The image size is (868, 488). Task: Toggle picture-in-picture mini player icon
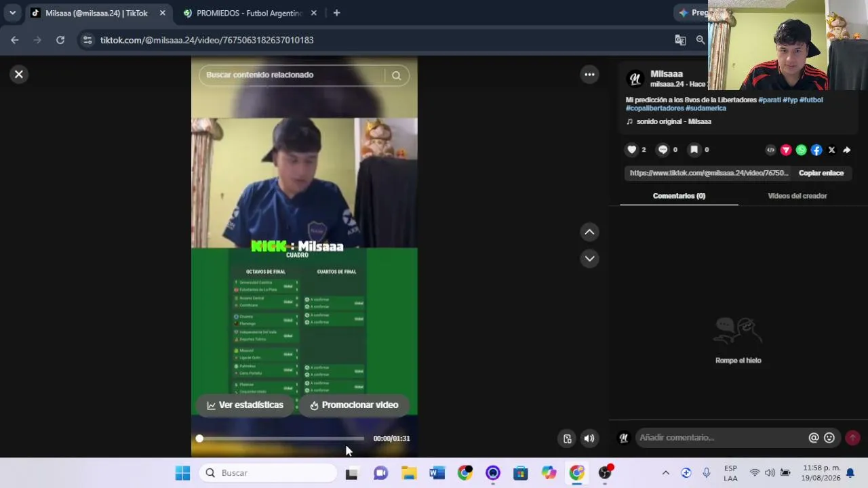[568, 439]
